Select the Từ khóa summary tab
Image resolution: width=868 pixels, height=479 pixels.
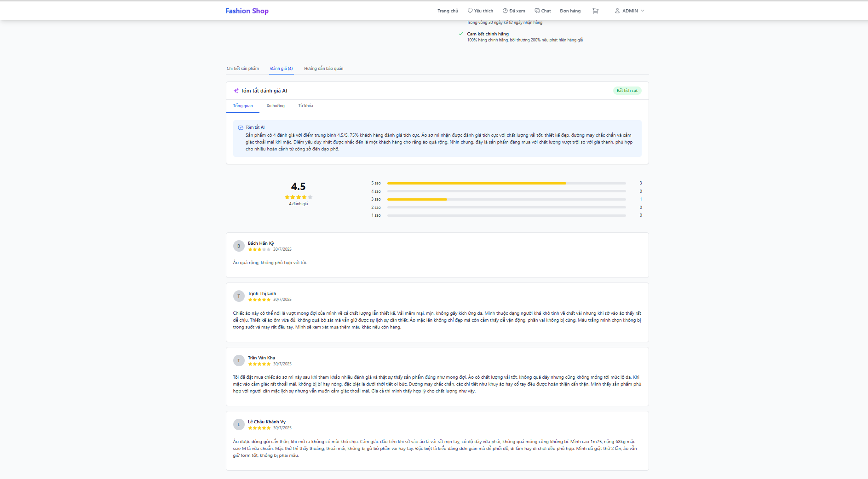pos(305,106)
